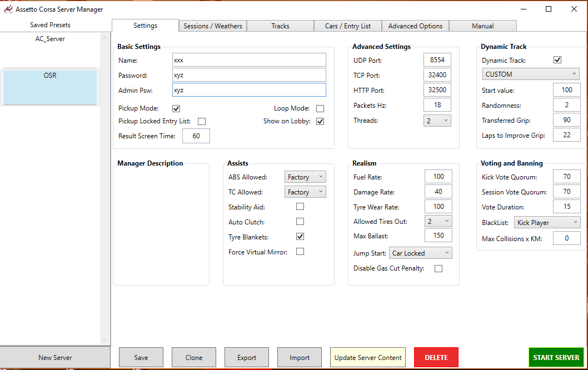The width and height of the screenshot is (588, 370).
Task: Enable Auto Clutch checkbox
Action: tap(300, 222)
